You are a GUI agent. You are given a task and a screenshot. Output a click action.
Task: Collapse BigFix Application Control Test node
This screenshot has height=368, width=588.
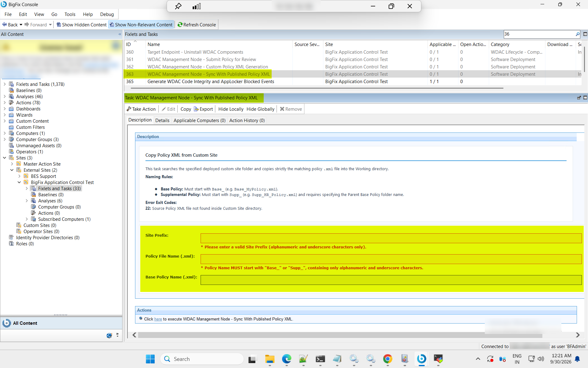[x=19, y=182]
